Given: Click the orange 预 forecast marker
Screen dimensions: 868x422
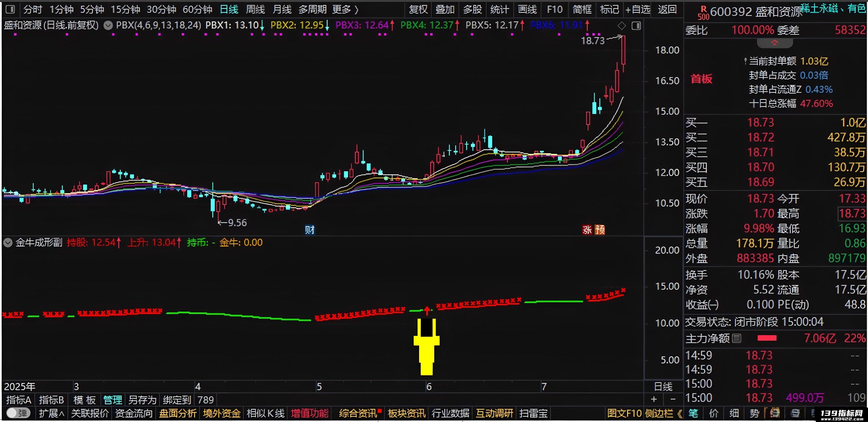Looking at the screenshot, I should (600, 230).
